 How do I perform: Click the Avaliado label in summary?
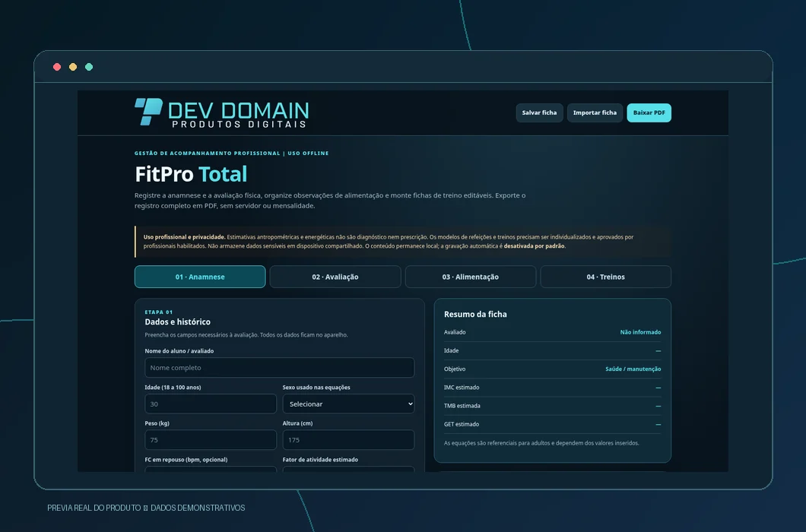point(455,332)
